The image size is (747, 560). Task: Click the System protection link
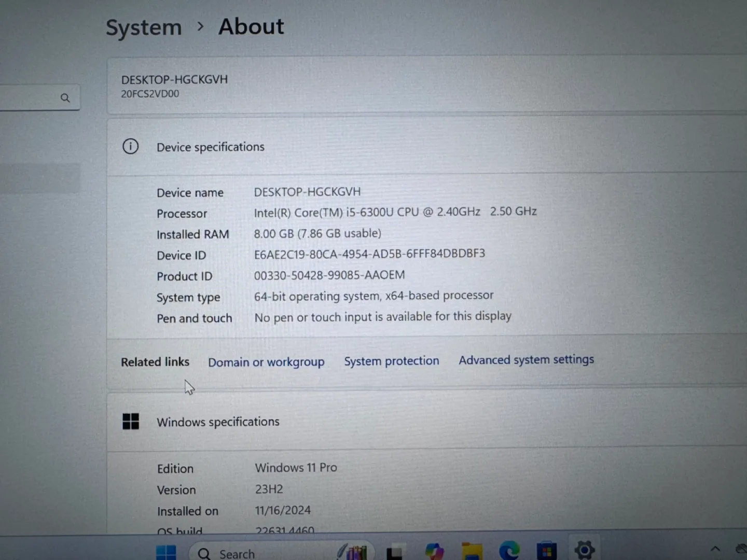coord(392,361)
